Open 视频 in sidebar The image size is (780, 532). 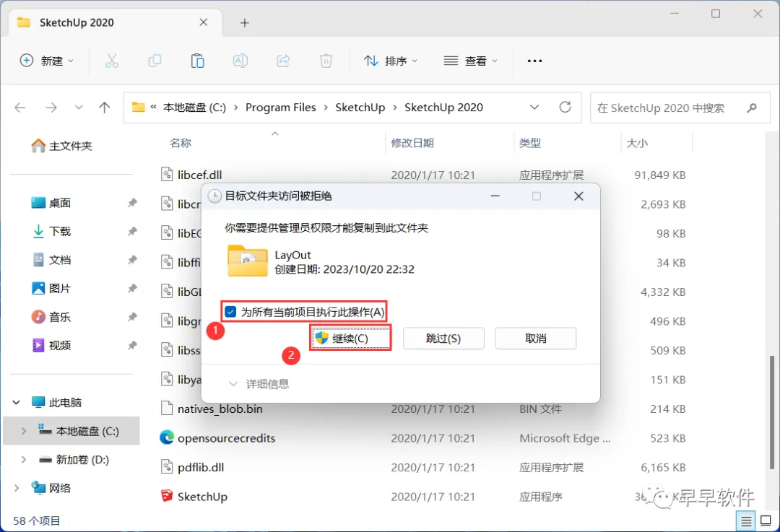(52, 345)
